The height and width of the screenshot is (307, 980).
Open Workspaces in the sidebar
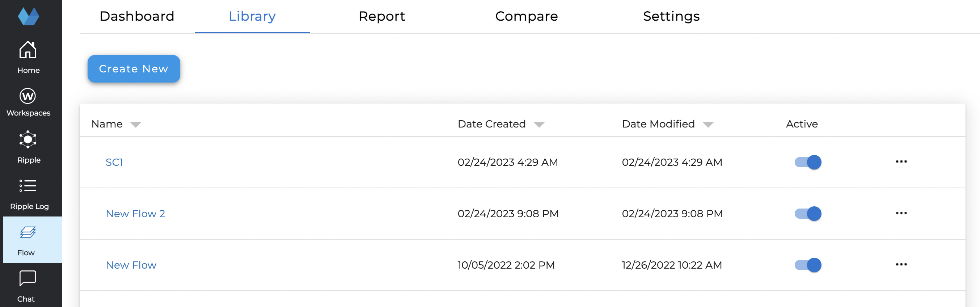28,102
